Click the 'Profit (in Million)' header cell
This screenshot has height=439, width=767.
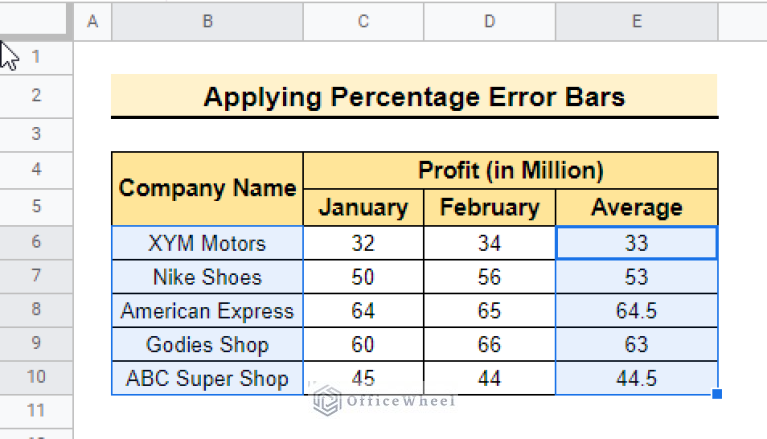[x=511, y=170]
